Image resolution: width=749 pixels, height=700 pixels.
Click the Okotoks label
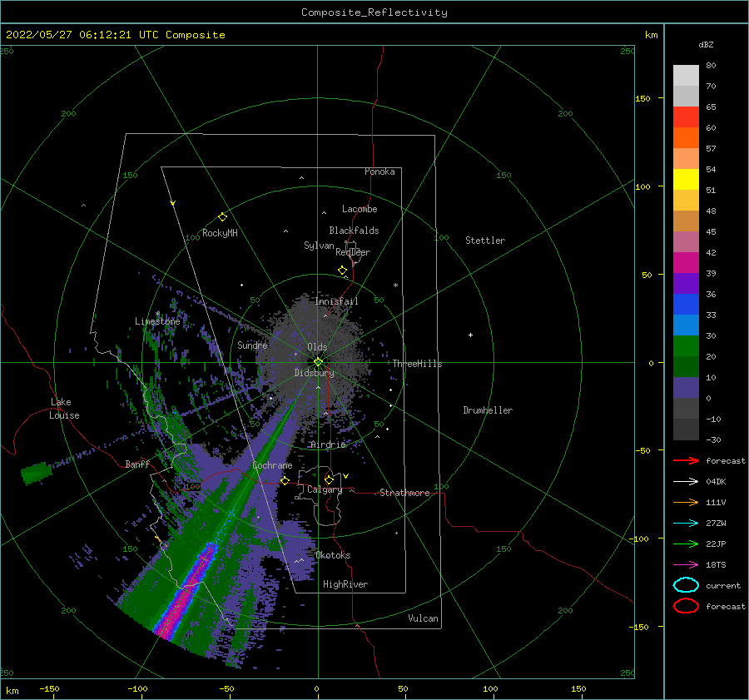[x=334, y=555]
